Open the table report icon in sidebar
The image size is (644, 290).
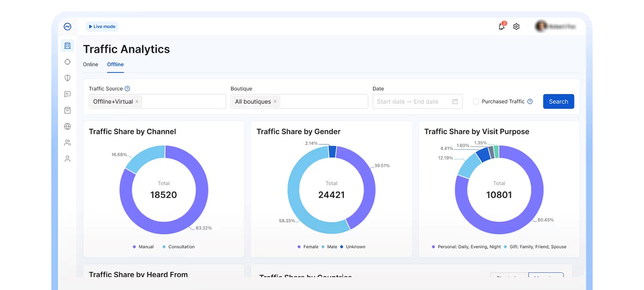click(x=68, y=46)
